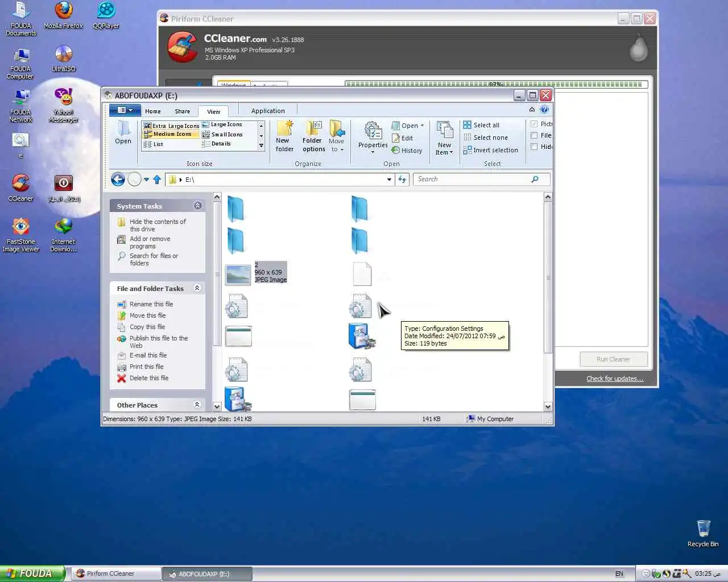Click the search magnifier icon
This screenshot has width=728, height=582.
535,179
